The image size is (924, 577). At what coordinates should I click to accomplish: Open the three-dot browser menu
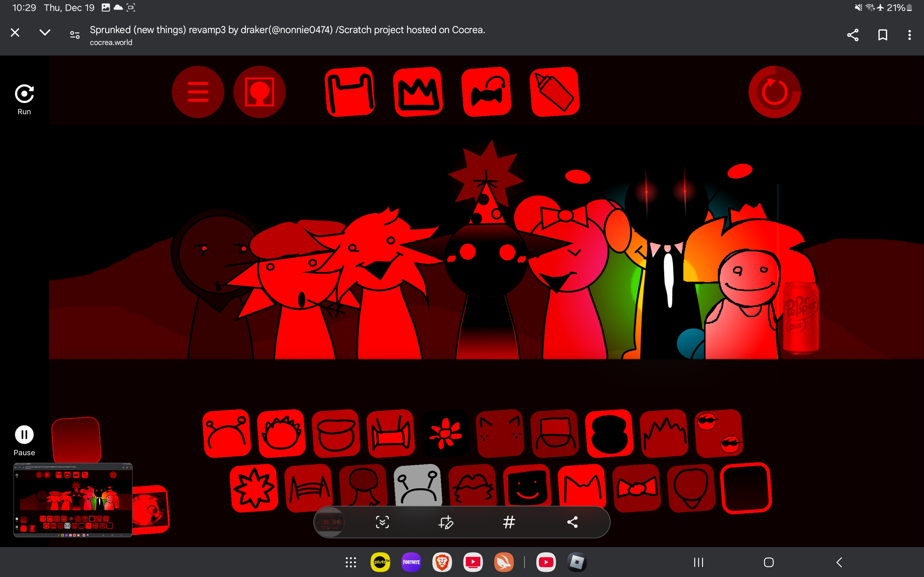(910, 35)
